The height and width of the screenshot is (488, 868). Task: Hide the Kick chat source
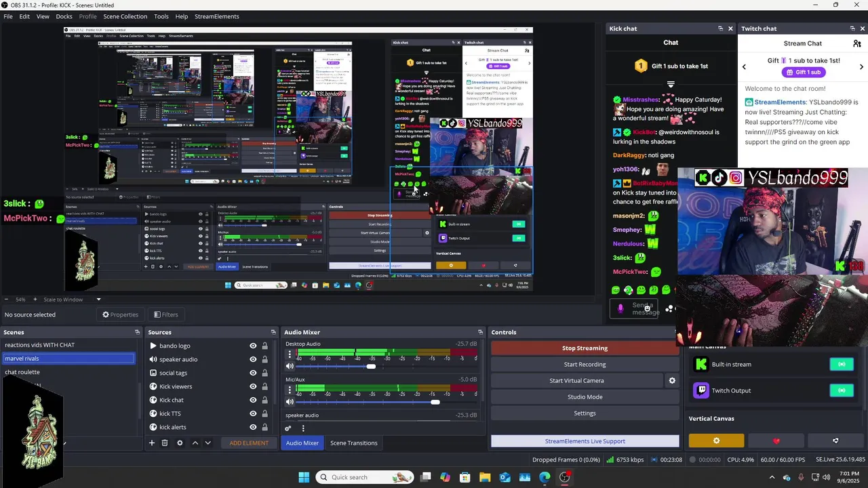(x=253, y=400)
